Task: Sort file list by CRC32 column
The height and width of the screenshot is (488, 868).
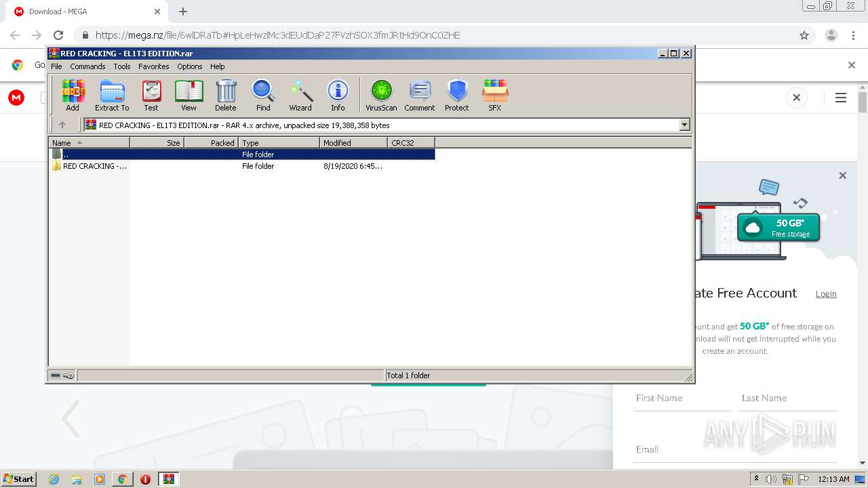Action: 411,142
